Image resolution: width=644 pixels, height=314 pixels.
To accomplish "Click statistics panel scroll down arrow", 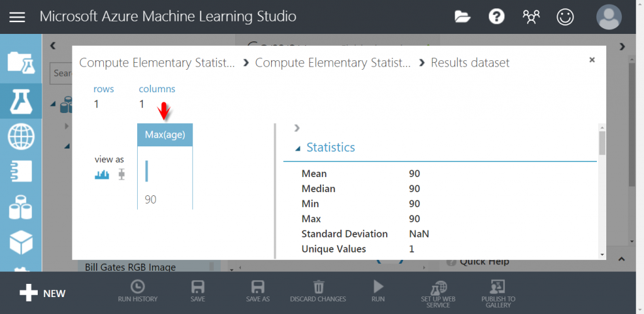I will tap(602, 254).
